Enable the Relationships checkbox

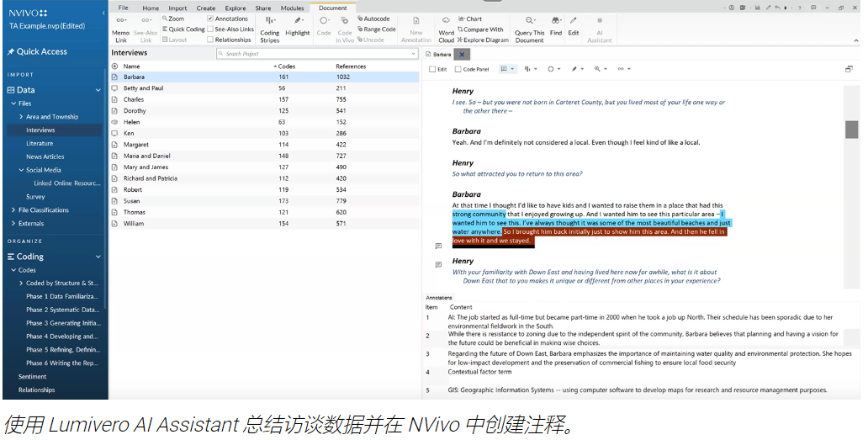pyautogui.click(x=210, y=40)
